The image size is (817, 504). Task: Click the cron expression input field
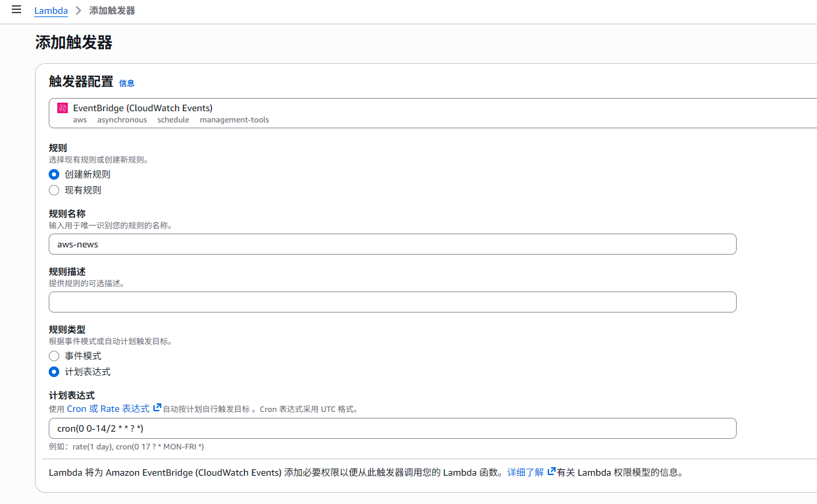pyautogui.click(x=392, y=428)
